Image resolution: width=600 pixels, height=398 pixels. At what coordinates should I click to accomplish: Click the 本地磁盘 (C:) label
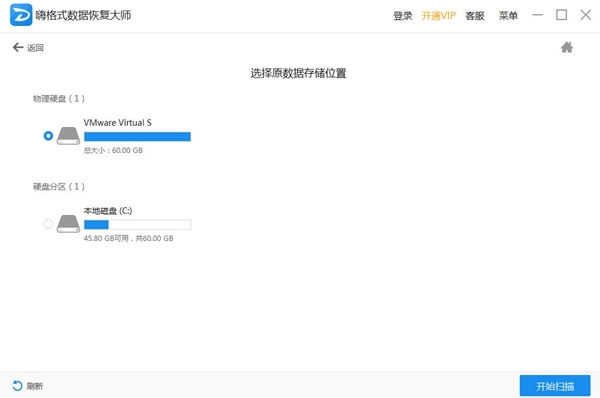coord(108,210)
